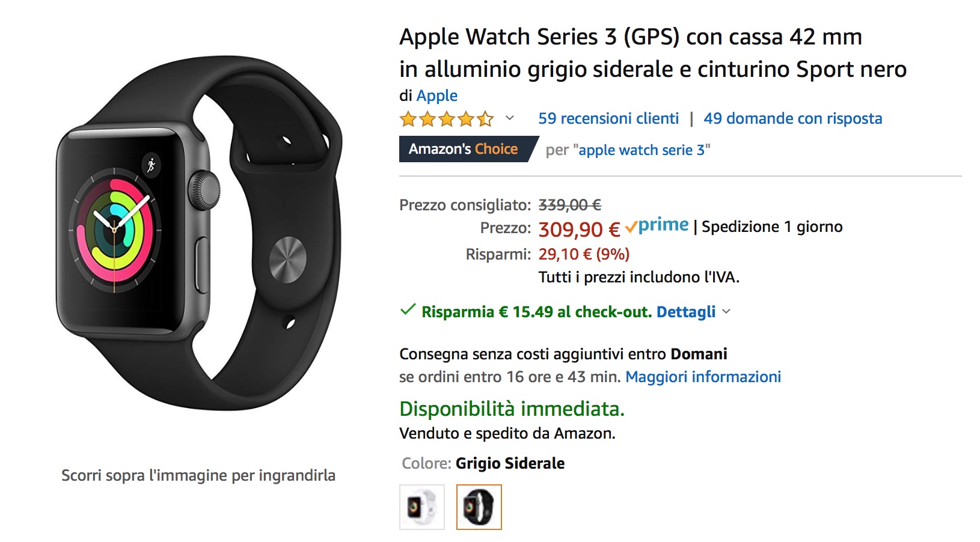This screenshot has width=980, height=542.
Task: Click the Prime logo
Action: 657,226
